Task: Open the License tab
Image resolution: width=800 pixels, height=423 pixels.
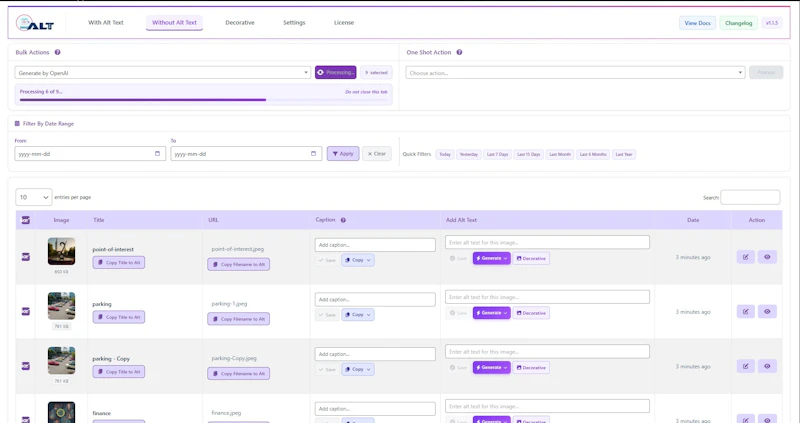Action: (x=344, y=22)
